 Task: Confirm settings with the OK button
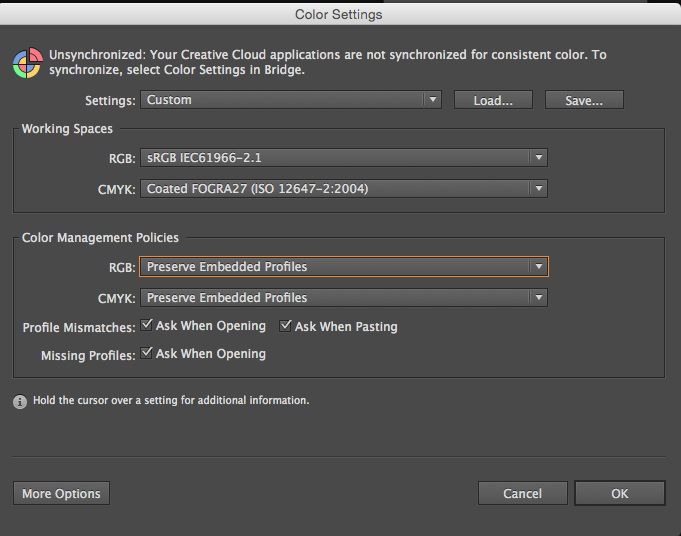pos(620,493)
